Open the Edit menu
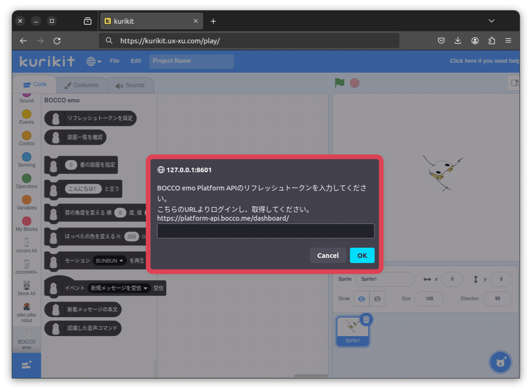The width and height of the screenshot is (532, 392). (x=136, y=61)
